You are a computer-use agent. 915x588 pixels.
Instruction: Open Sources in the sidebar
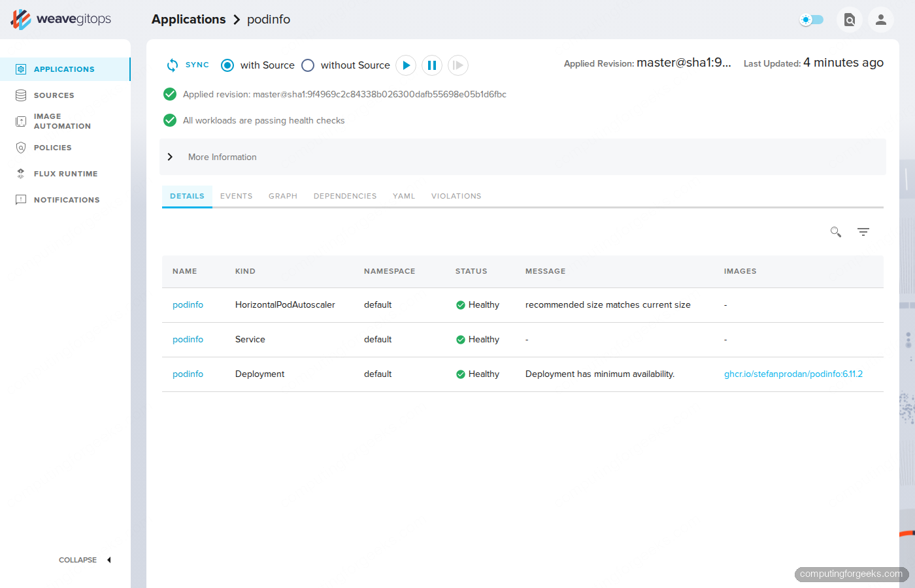coord(65,95)
